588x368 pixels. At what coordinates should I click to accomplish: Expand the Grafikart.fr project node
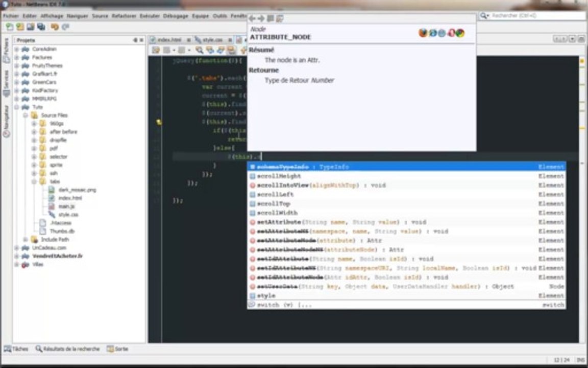16,74
